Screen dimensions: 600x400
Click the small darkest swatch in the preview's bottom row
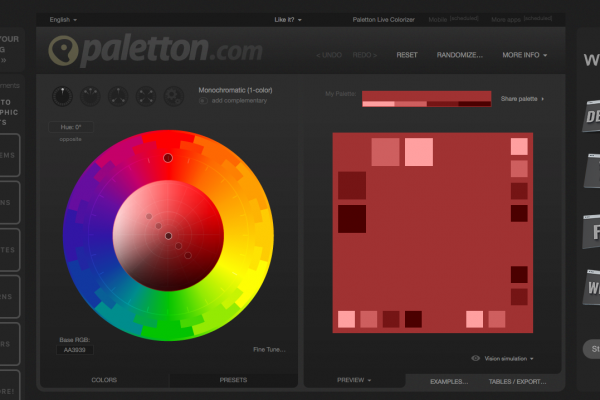pos(413,319)
